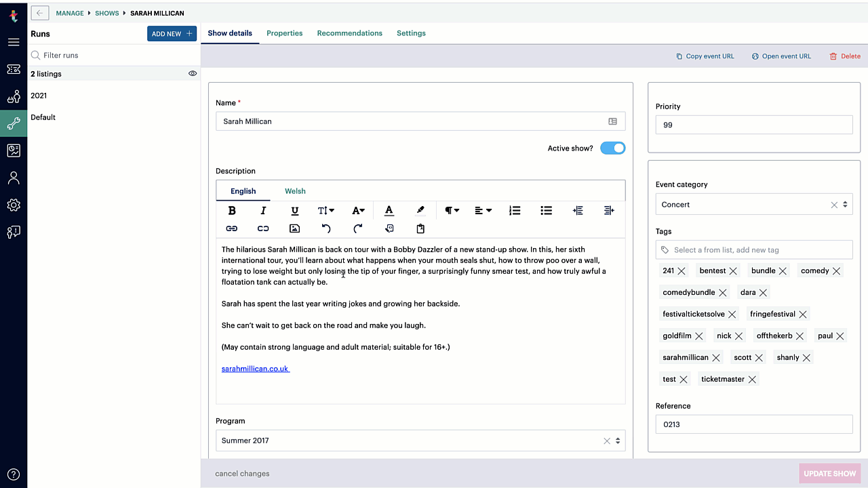Insert a bulleted list in the description
The width and height of the screenshot is (868, 488).
[x=546, y=211]
